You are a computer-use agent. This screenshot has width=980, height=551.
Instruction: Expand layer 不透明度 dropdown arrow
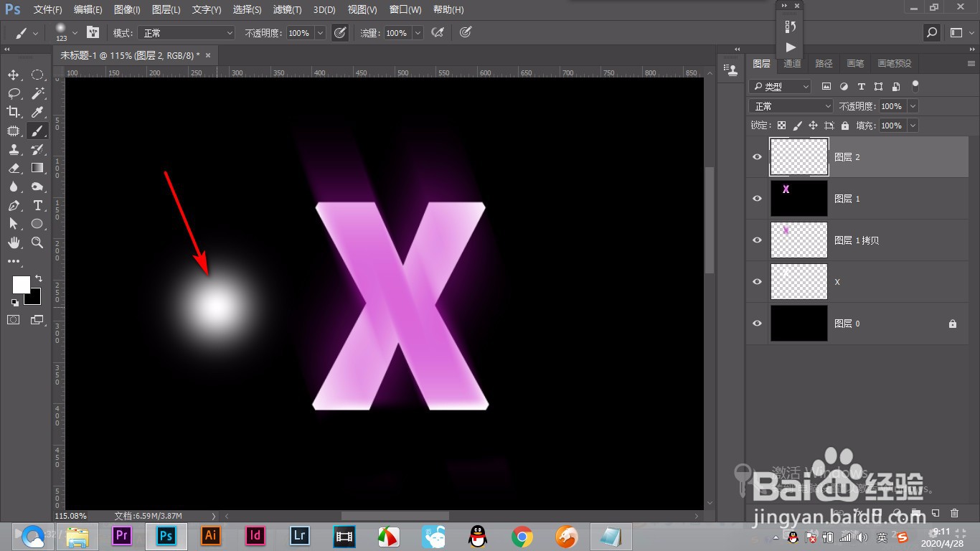click(913, 106)
